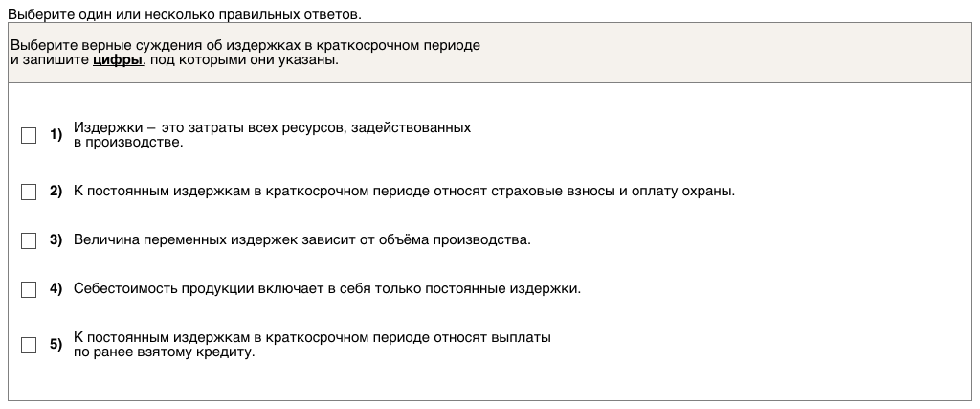Viewport: 980px width, 409px height.
Task: Click text "К постоянным издержкам... относят выплаты"
Action: pyautogui.click(x=312, y=338)
